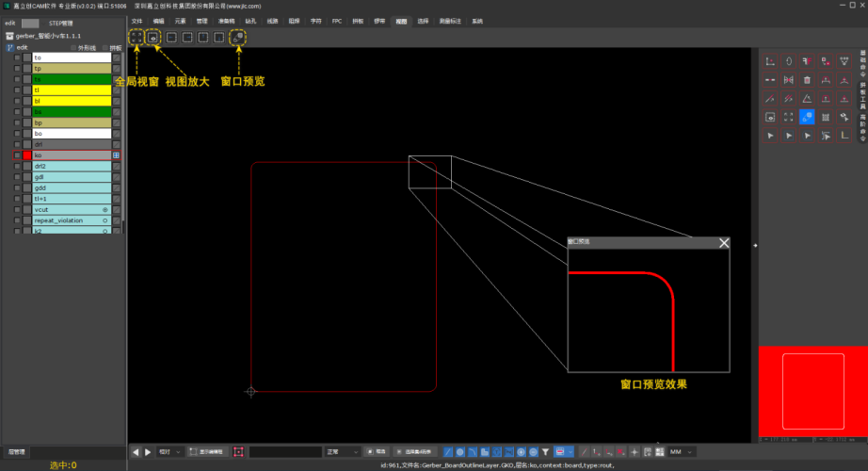The height and width of the screenshot is (471, 868).
Task: Toggle the checkbox beside layer 'vcut'
Action: point(17,210)
